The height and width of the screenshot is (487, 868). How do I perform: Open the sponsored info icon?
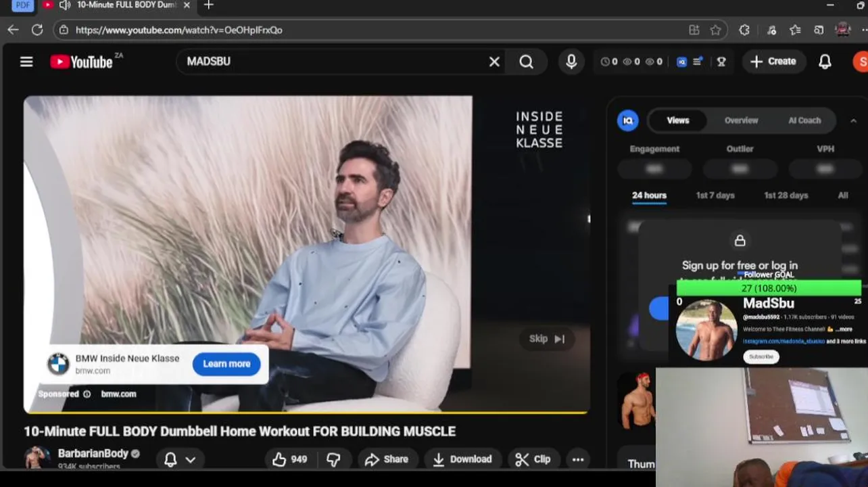coord(87,394)
